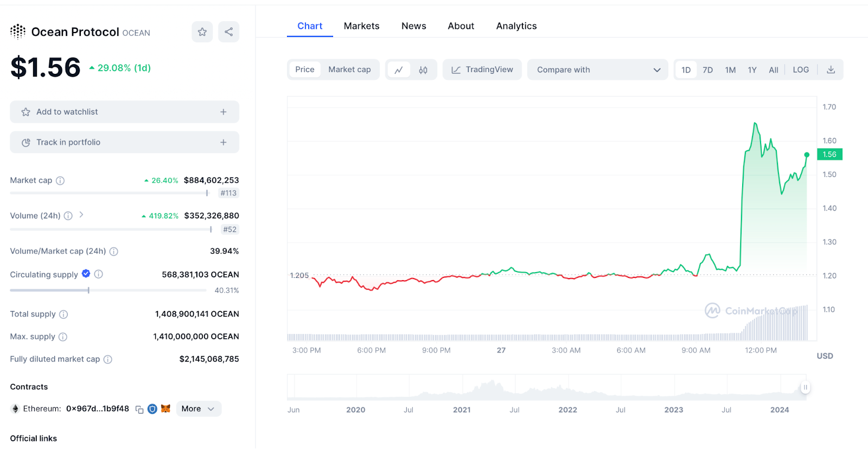Click the #52 volume rank badge
This screenshot has width=868, height=449.
pyautogui.click(x=230, y=230)
